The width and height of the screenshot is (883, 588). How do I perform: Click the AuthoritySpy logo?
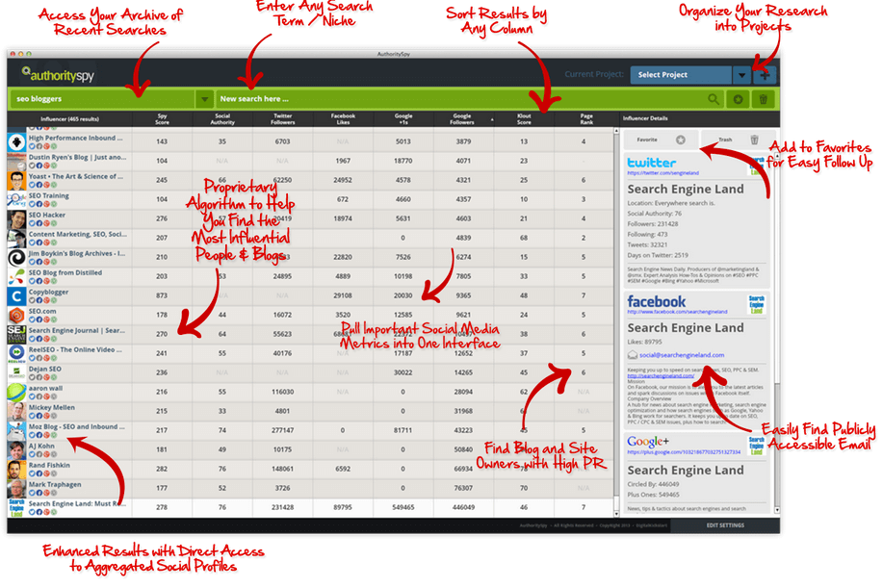[58, 74]
